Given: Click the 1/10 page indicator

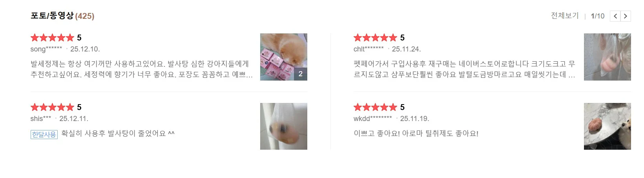Looking at the screenshot, I should [598, 16].
